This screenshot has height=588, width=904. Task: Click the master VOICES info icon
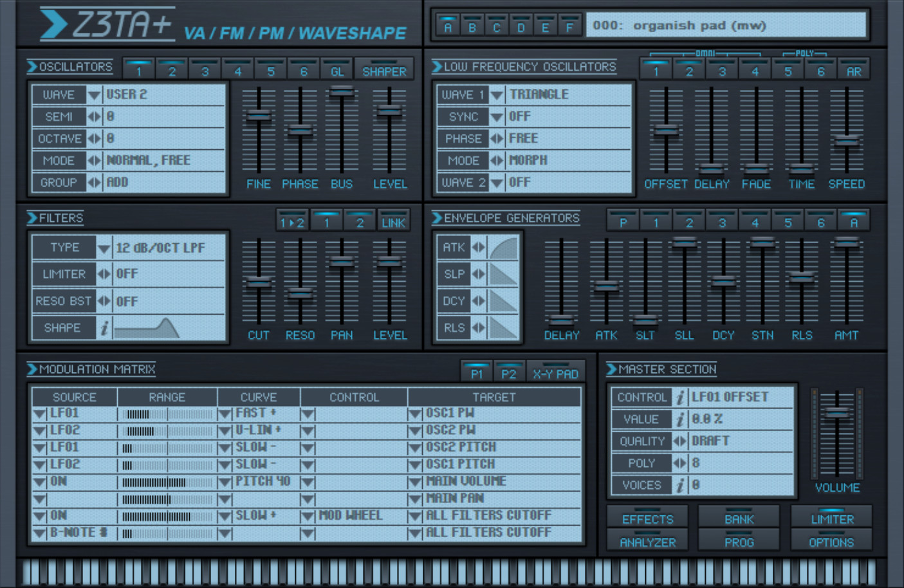pyautogui.click(x=680, y=485)
